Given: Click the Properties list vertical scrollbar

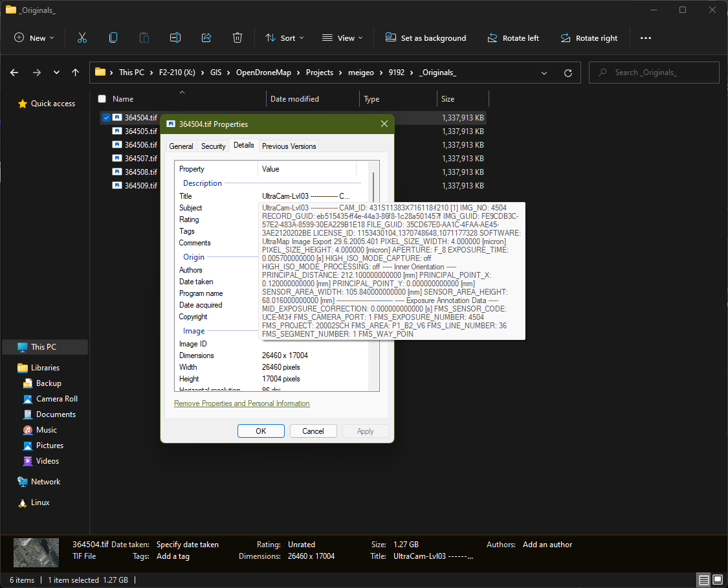Looking at the screenshot, I should [373, 276].
